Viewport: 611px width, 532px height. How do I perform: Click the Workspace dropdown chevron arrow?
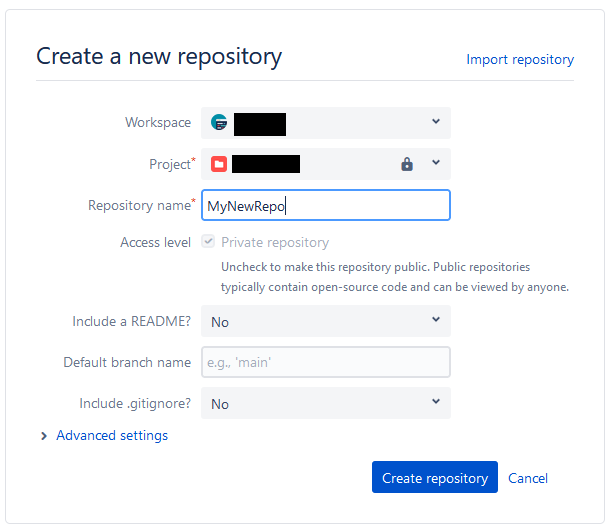(x=436, y=122)
